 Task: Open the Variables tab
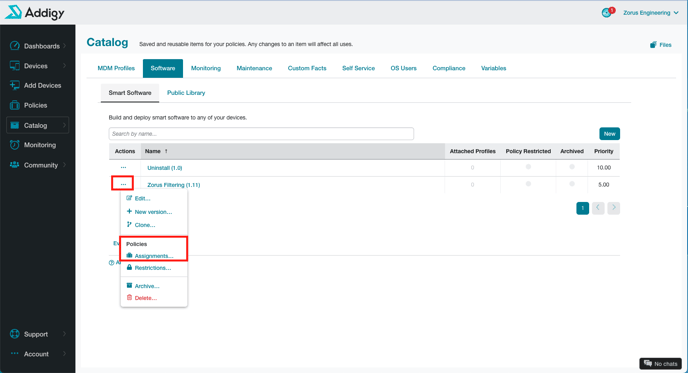[x=494, y=68]
